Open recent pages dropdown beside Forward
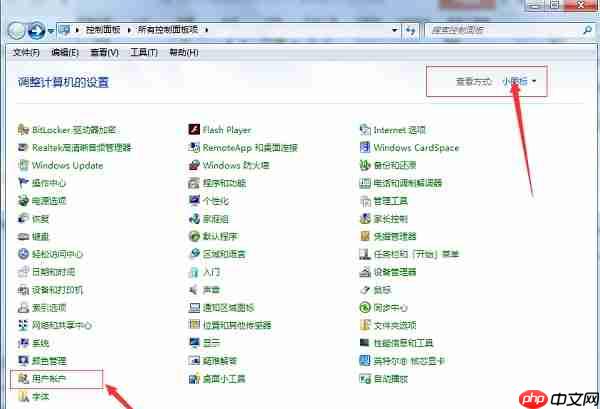Image resolution: width=600 pixels, height=409 pixels. coord(51,31)
